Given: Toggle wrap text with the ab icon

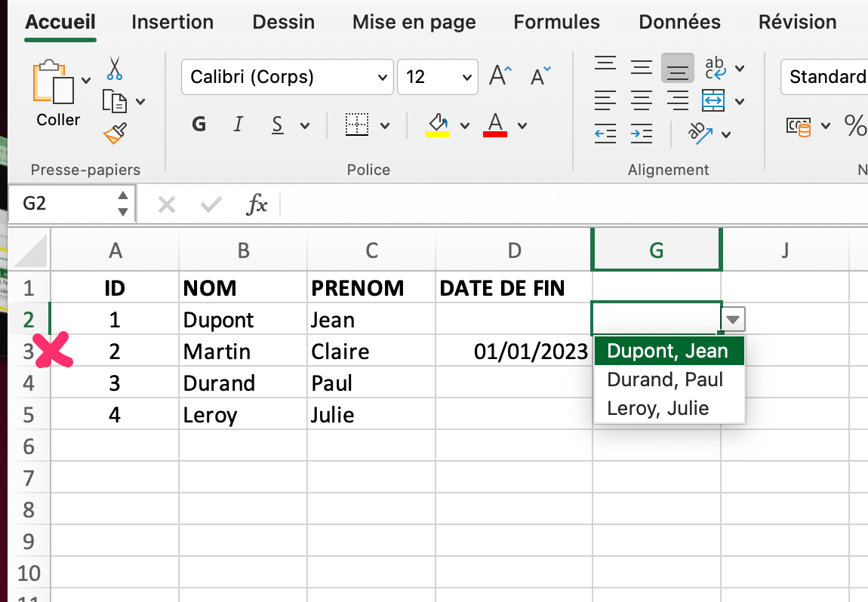Looking at the screenshot, I should [x=714, y=66].
